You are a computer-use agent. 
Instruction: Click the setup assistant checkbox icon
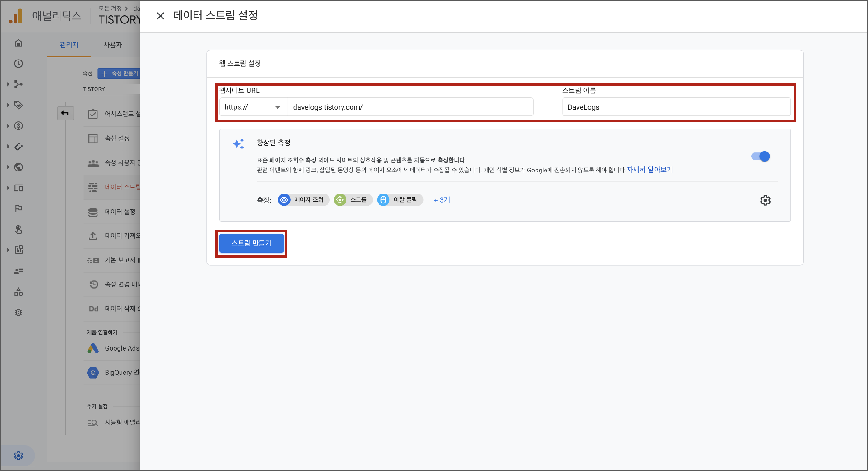[93, 114]
